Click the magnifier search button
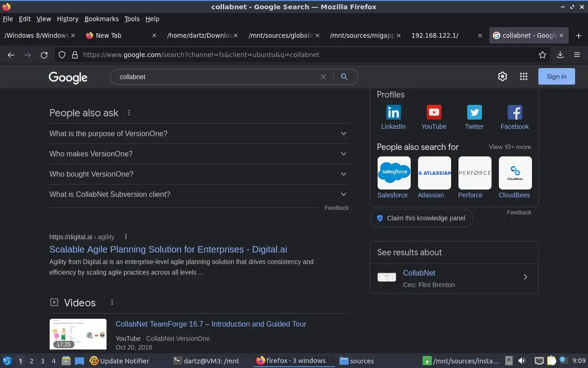The width and height of the screenshot is (588, 368). 344,77
